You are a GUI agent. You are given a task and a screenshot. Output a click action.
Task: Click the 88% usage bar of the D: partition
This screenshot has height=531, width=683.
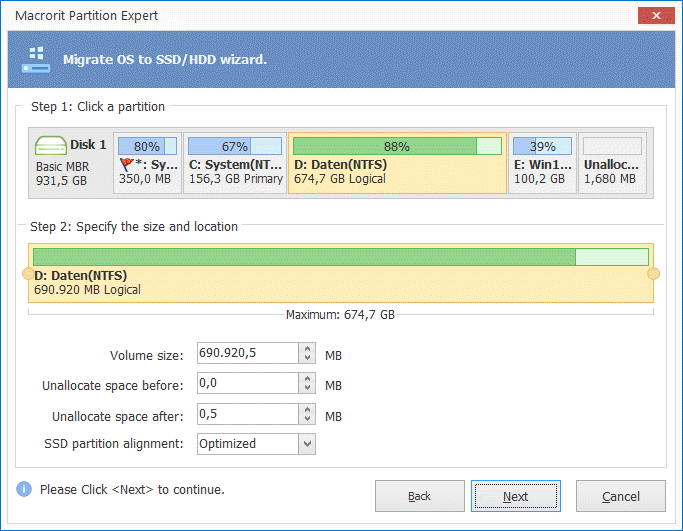point(397,146)
